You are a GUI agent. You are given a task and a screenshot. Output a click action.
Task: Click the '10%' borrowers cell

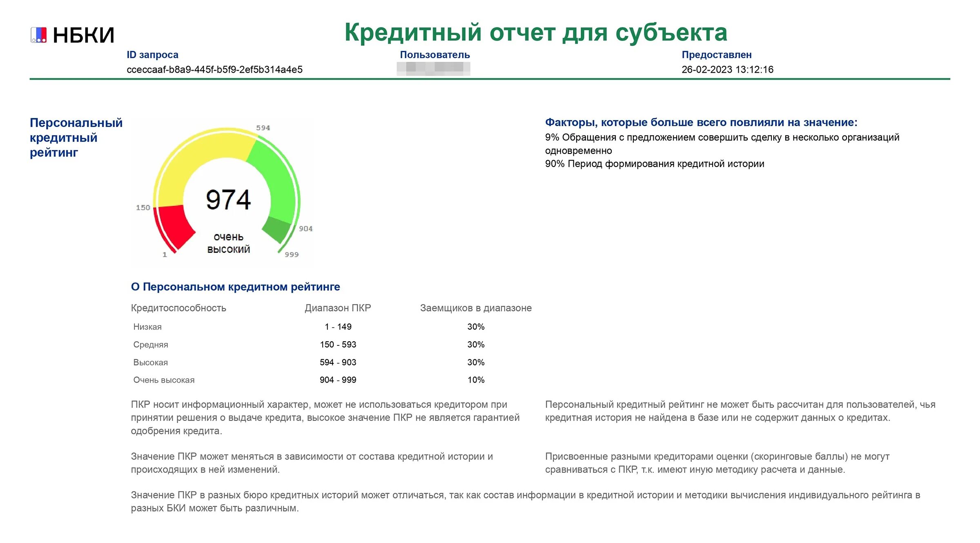point(476,380)
